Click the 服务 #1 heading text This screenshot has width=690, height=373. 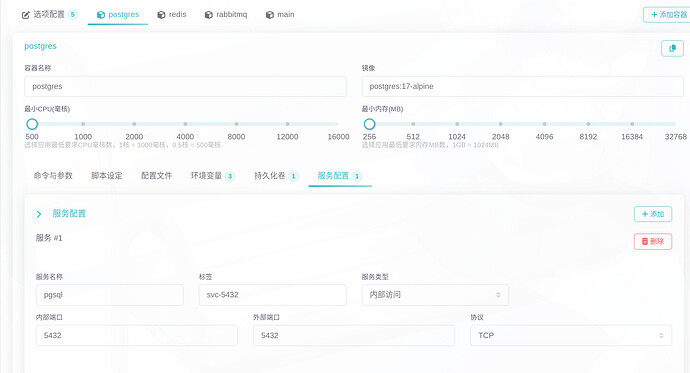pos(49,238)
